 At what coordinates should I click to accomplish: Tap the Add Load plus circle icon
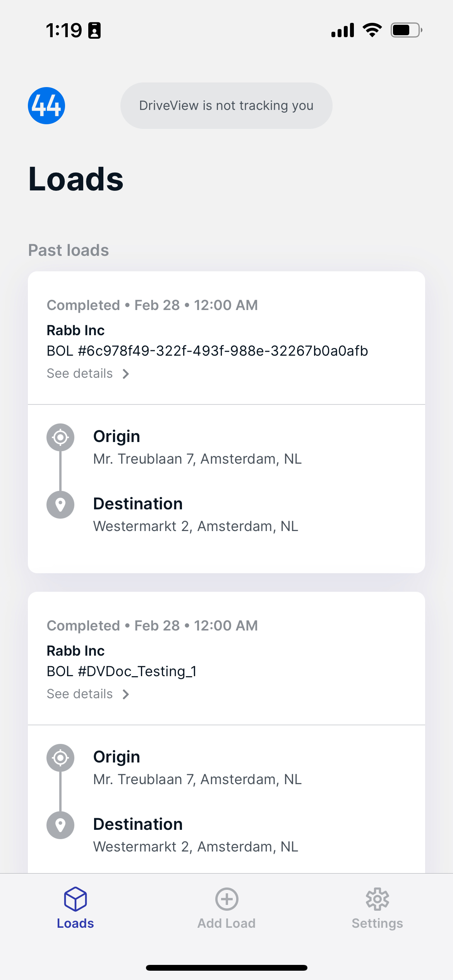[226, 899]
